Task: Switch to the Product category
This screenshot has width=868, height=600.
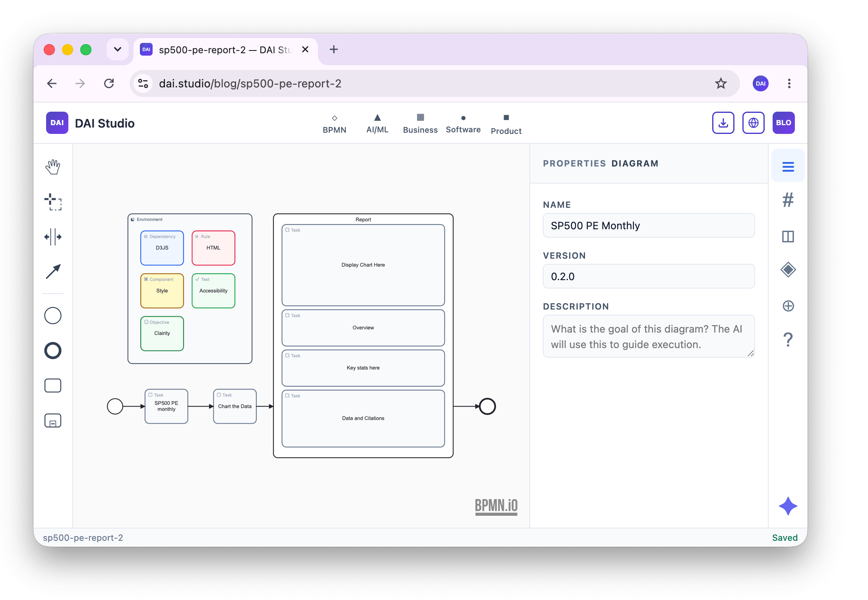Action: tap(506, 125)
